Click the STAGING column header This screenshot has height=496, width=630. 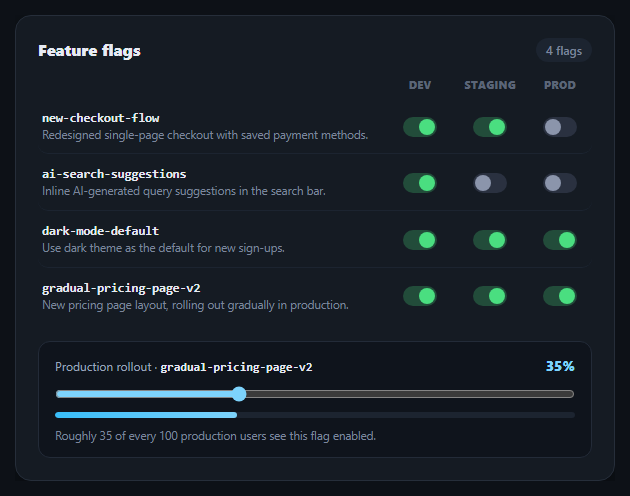[490, 85]
